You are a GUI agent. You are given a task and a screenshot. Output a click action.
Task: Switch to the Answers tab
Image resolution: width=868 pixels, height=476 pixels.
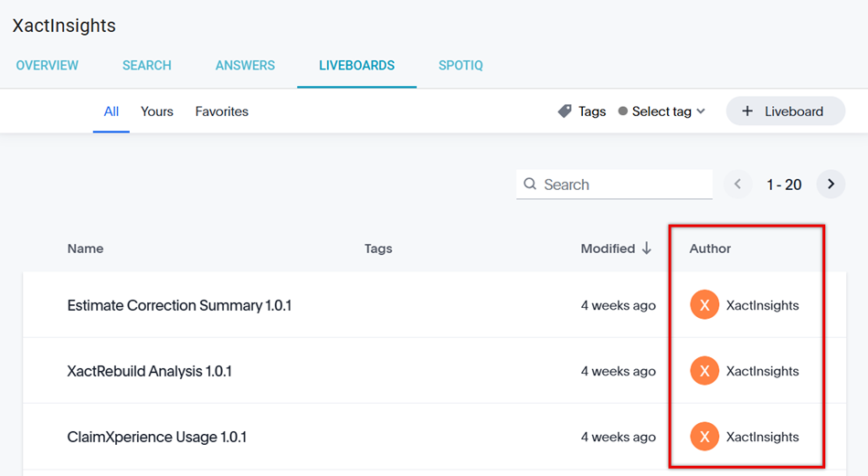(245, 66)
